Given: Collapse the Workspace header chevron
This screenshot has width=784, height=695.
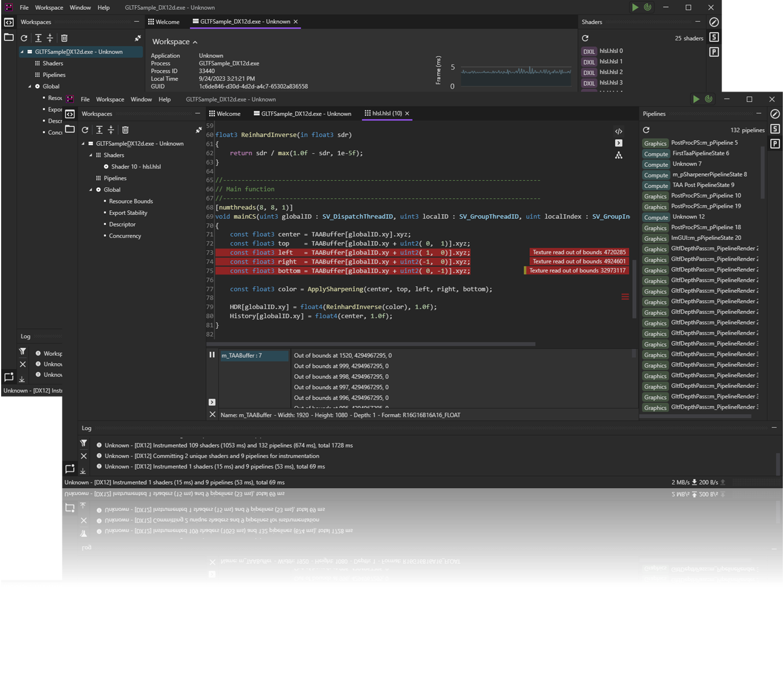Looking at the screenshot, I should point(195,42).
